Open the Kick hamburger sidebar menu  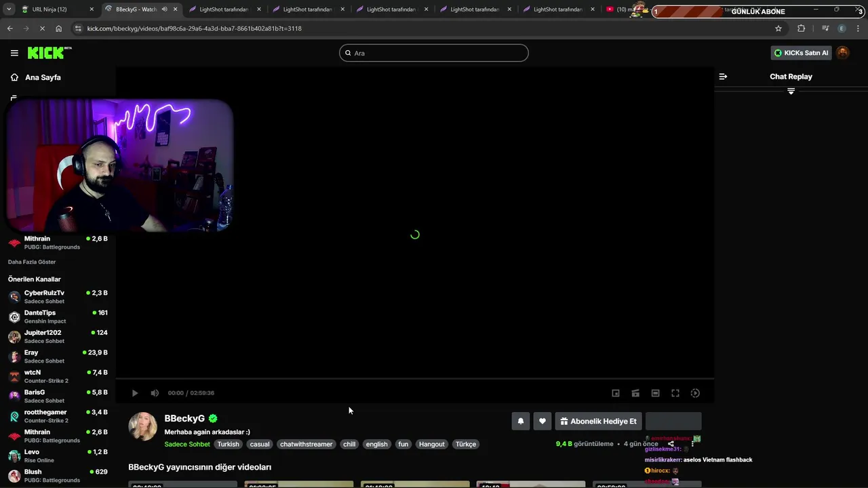[x=14, y=53]
